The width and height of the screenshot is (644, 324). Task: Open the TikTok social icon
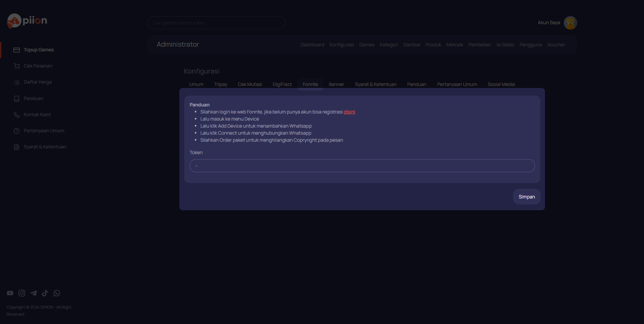point(45,293)
